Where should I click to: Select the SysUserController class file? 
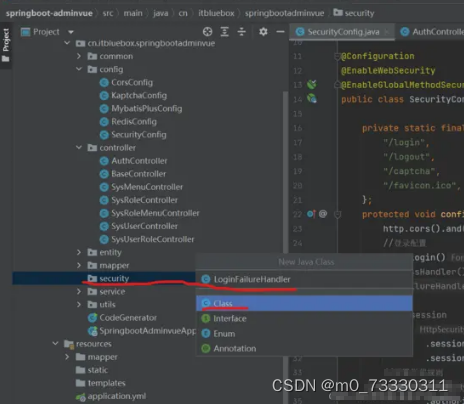pos(139,226)
